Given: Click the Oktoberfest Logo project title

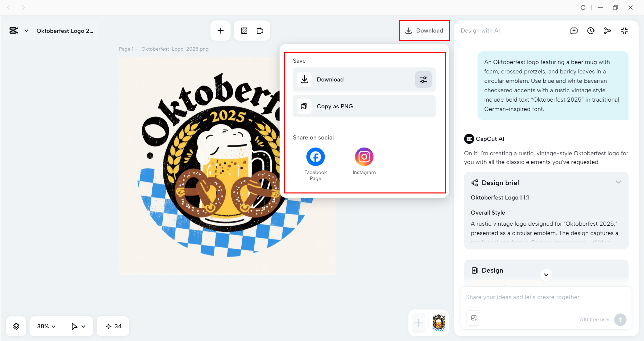Looking at the screenshot, I should click(65, 31).
